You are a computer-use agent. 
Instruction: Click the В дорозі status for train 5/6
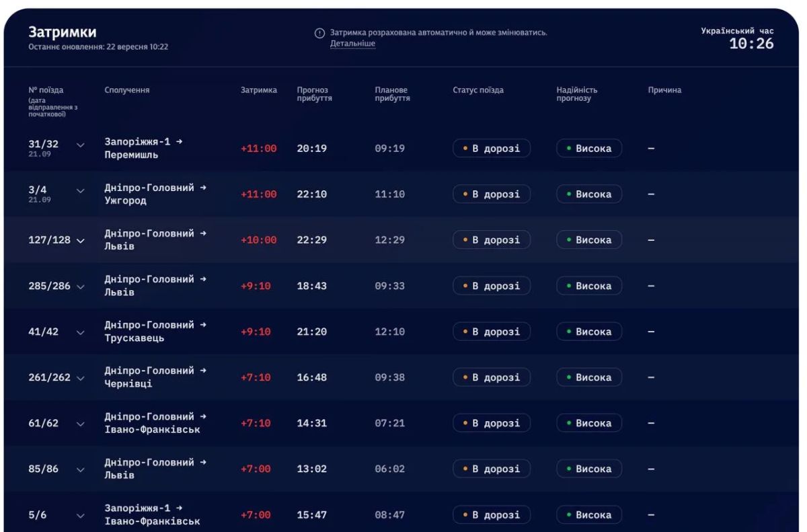492,515
